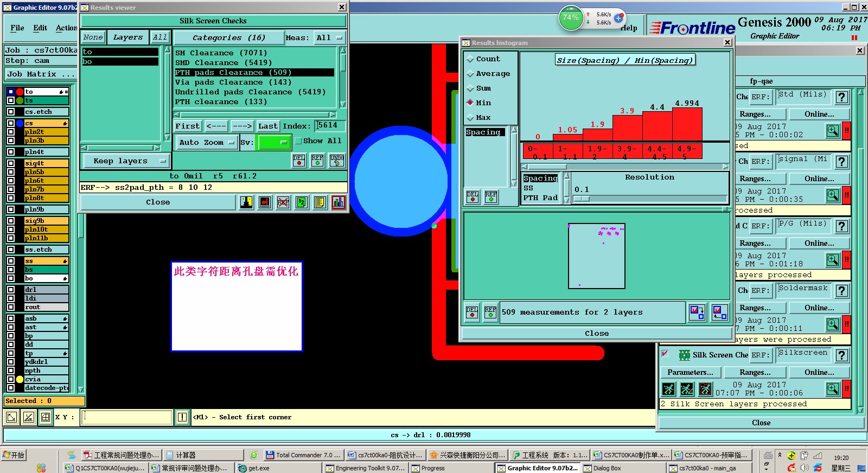This screenshot has width=868, height=473.
Task: Open the Auto Zoom dropdown
Action: click(x=207, y=142)
